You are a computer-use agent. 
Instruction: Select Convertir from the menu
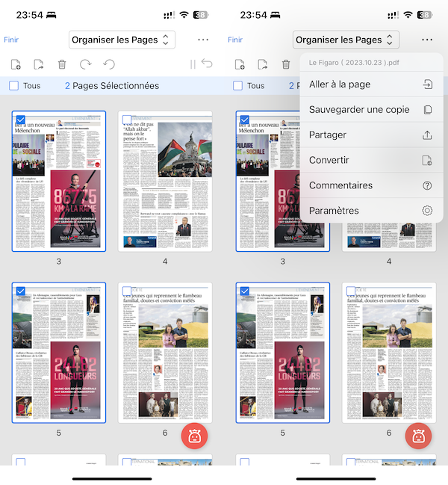[372, 160]
